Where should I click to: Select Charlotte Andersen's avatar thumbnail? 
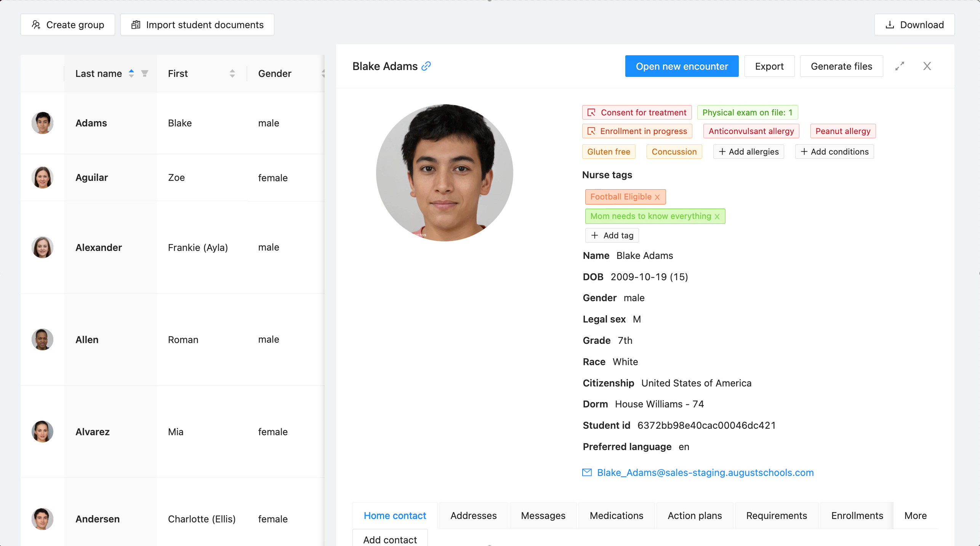coord(42,519)
